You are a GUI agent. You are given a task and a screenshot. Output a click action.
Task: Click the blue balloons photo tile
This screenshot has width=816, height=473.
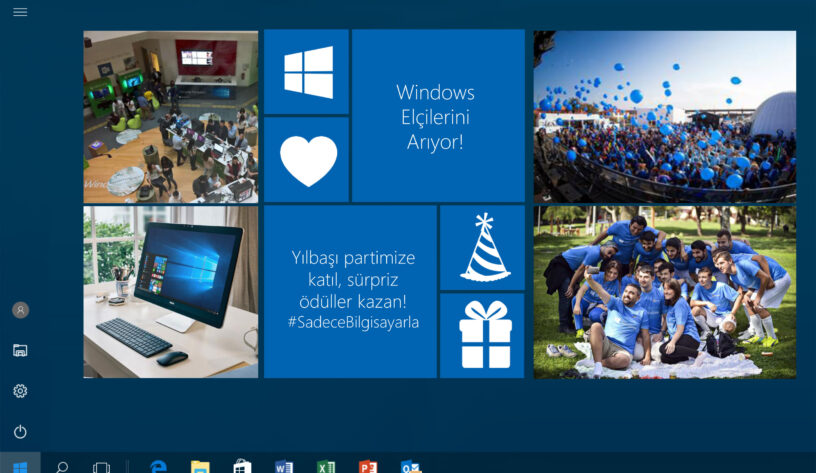[664, 117]
